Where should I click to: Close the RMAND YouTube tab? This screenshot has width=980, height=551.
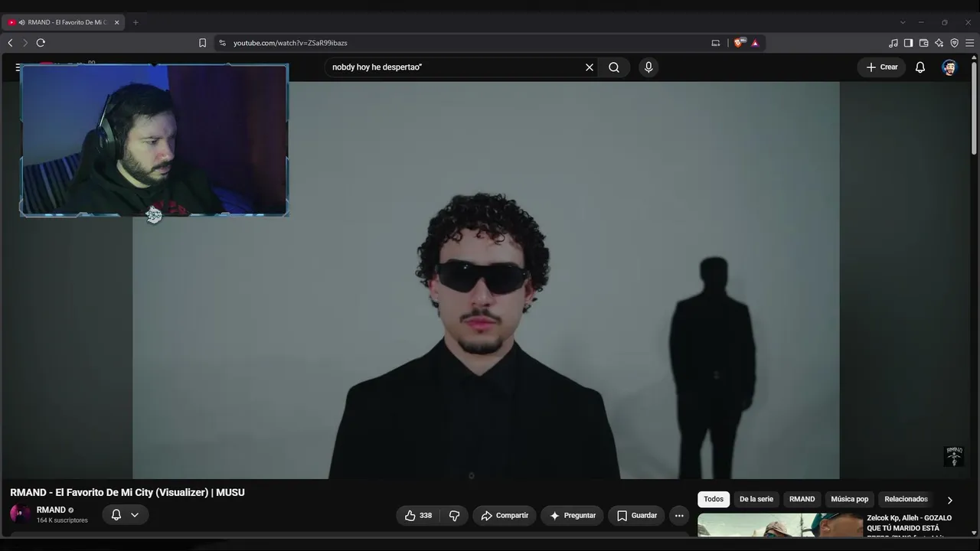pyautogui.click(x=116, y=22)
